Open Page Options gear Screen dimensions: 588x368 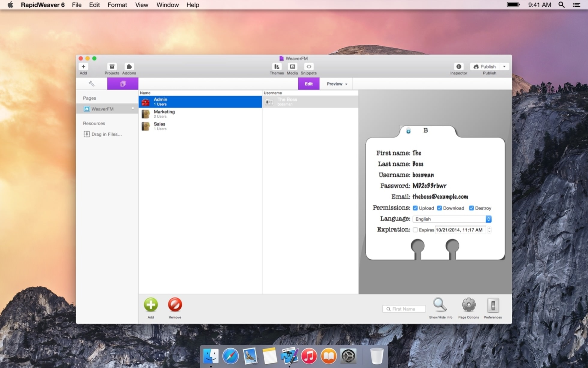click(469, 305)
